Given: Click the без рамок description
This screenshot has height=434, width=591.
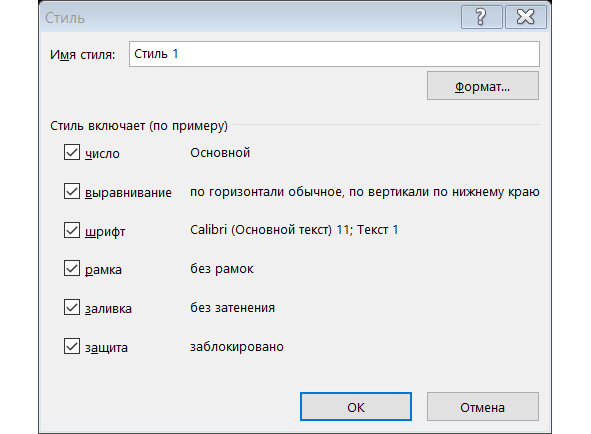Looking at the screenshot, I should (x=222, y=269).
